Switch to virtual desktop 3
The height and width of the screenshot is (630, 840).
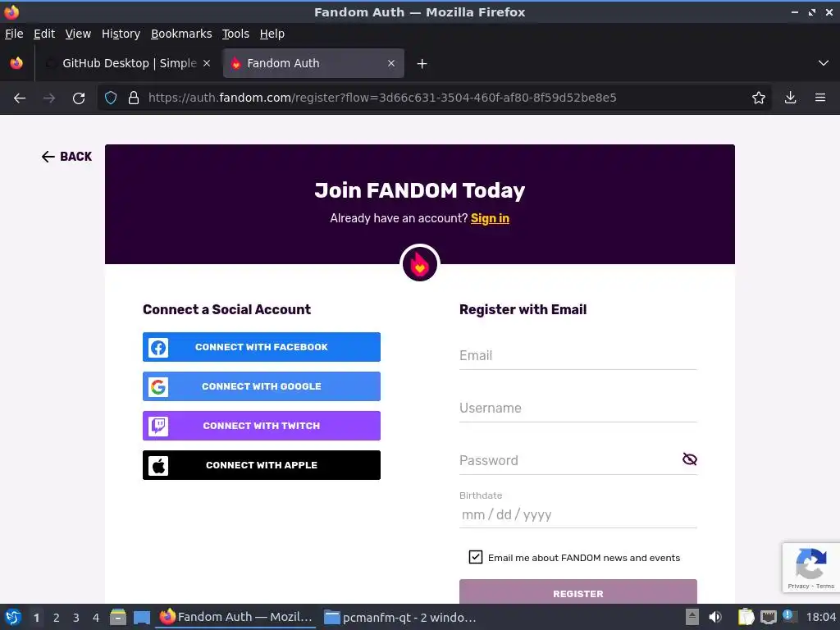[x=76, y=618]
